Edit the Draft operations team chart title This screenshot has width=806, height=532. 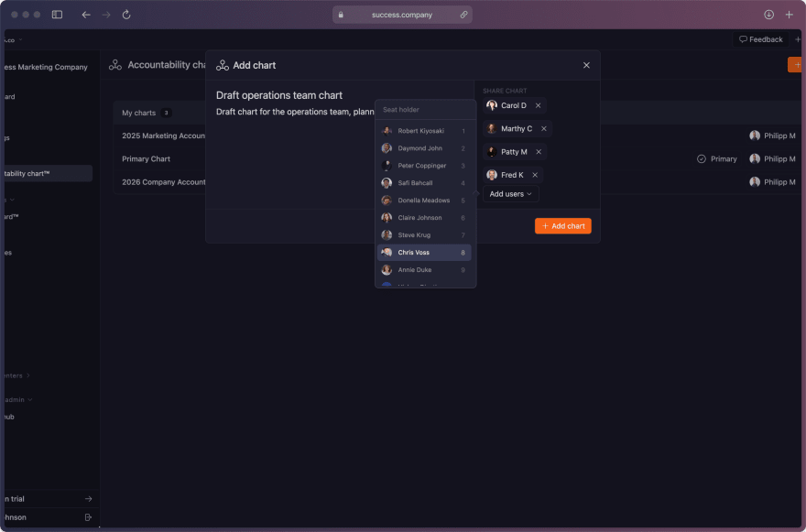click(x=279, y=95)
